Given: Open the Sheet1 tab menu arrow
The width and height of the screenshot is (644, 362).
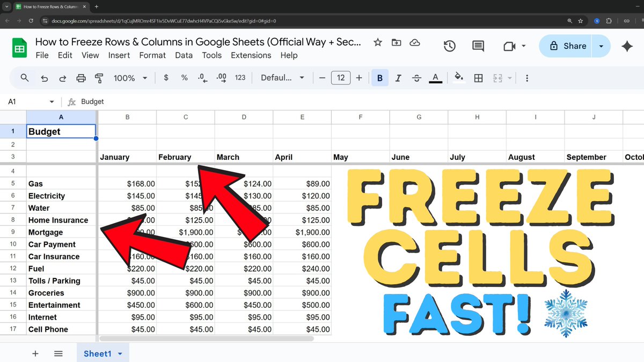Looking at the screenshot, I should (x=120, y=354).
